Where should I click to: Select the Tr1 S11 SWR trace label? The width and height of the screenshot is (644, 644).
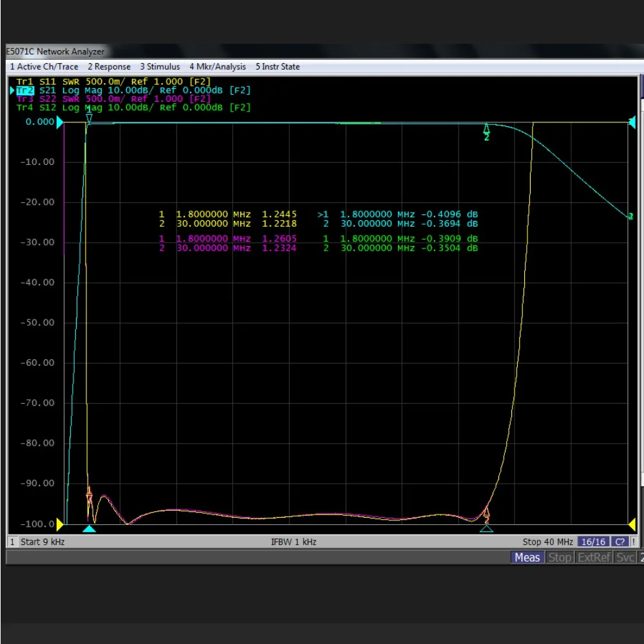coord(113,81)
